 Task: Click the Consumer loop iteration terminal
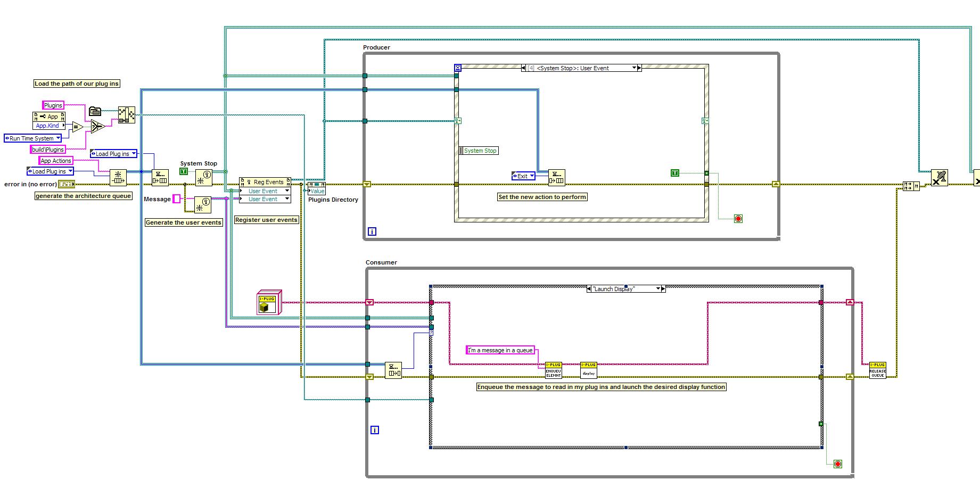tap(375, 430)
